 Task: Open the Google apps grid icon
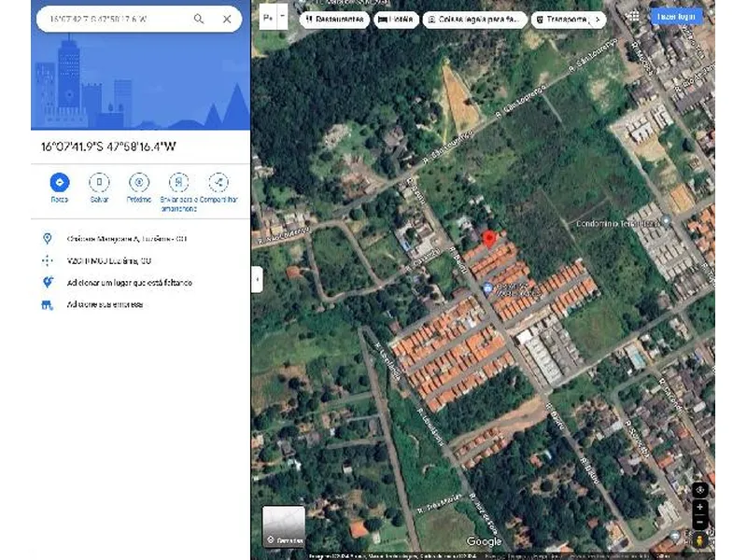(633, 16)
